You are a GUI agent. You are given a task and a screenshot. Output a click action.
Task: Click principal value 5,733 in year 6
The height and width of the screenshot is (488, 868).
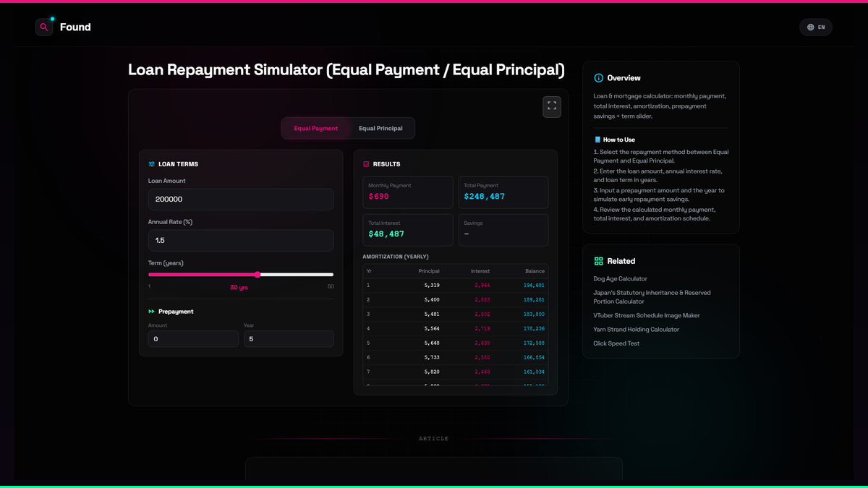click(432, 358)
